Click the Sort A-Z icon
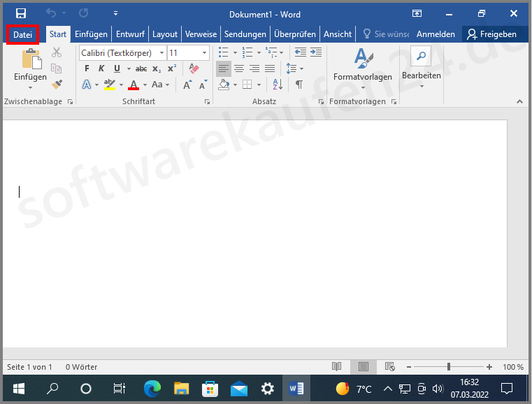 278,85
